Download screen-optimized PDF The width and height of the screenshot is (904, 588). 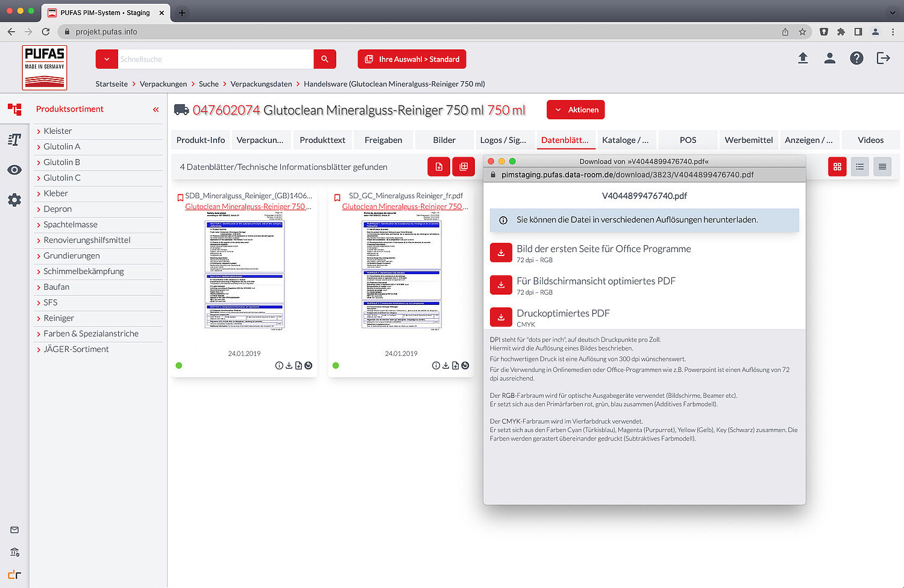[x=501, y=285]
